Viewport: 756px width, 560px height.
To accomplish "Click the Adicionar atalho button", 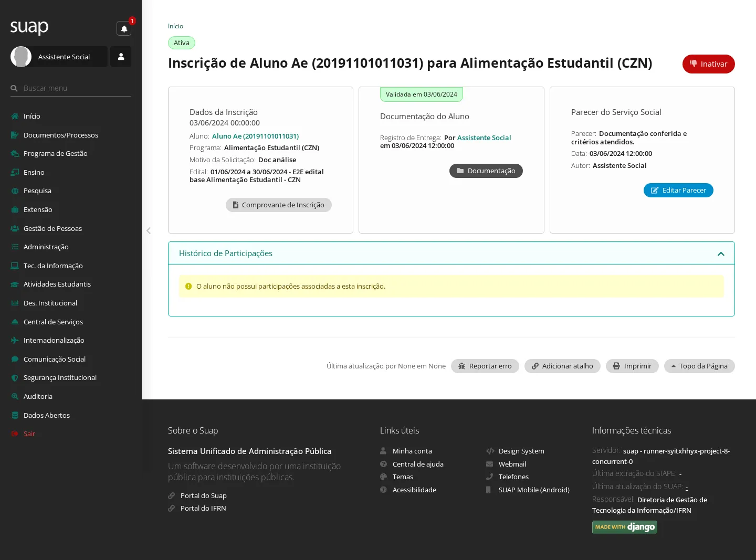I will click(562, 366).
